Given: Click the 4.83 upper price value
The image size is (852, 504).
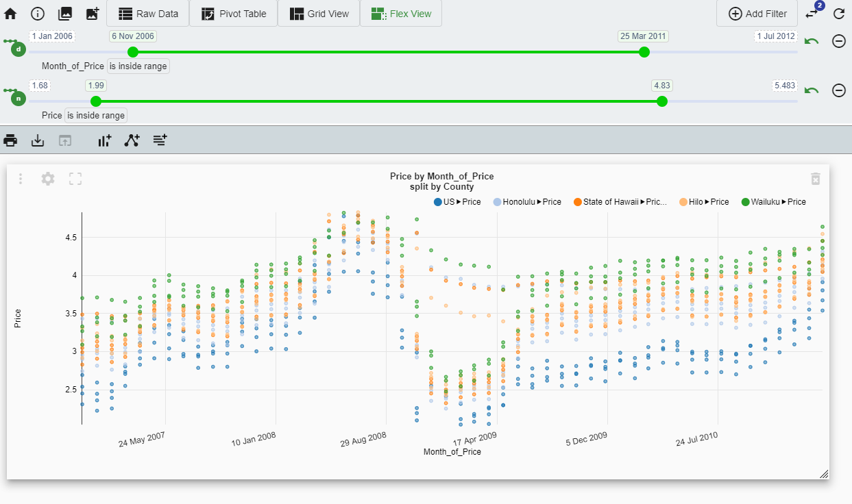Looking at the screenshot, I should tap(662, 86).
